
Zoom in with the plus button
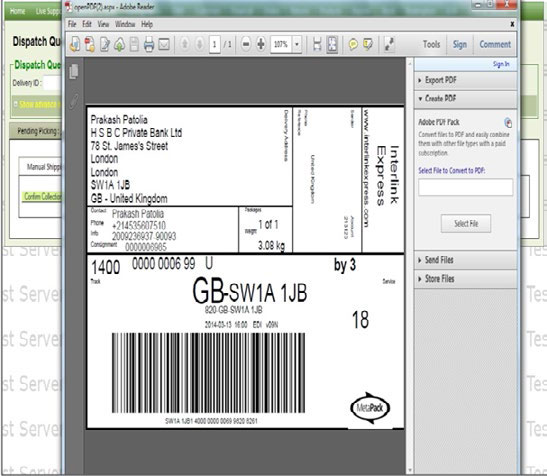[x=261, y=44]
